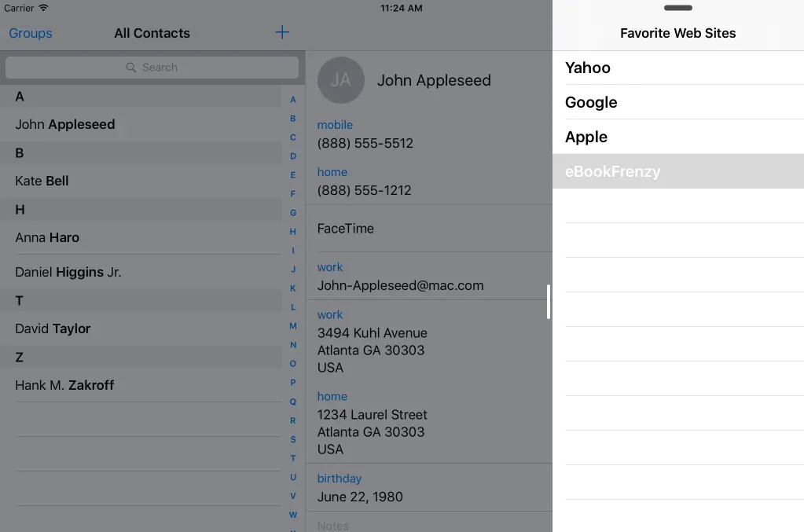Jump to letter H in index
This screenshot has height=532, width=804.
tap(293, 232)
